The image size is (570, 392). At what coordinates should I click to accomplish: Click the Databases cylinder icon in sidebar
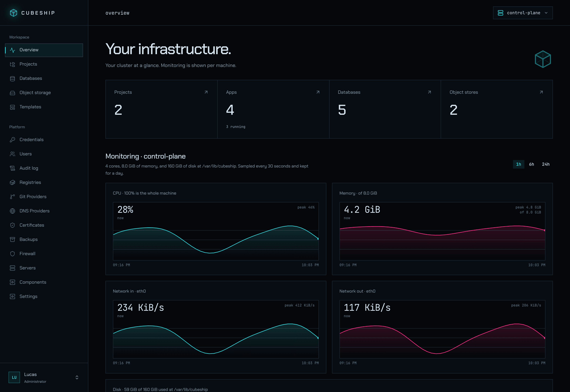tap(12, 79)
